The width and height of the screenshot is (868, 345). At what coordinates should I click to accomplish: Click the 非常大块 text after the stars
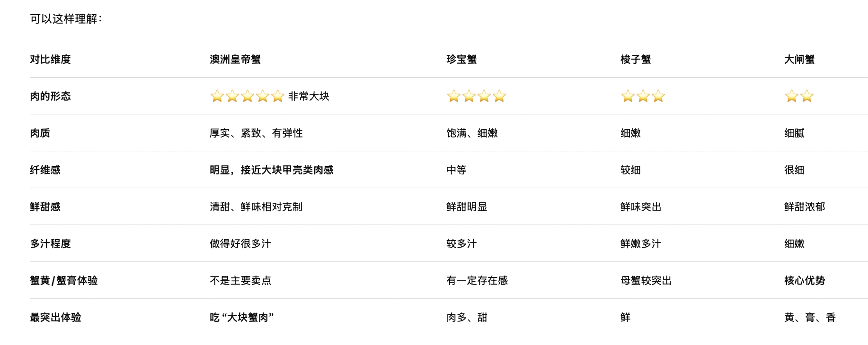(309, 96)
